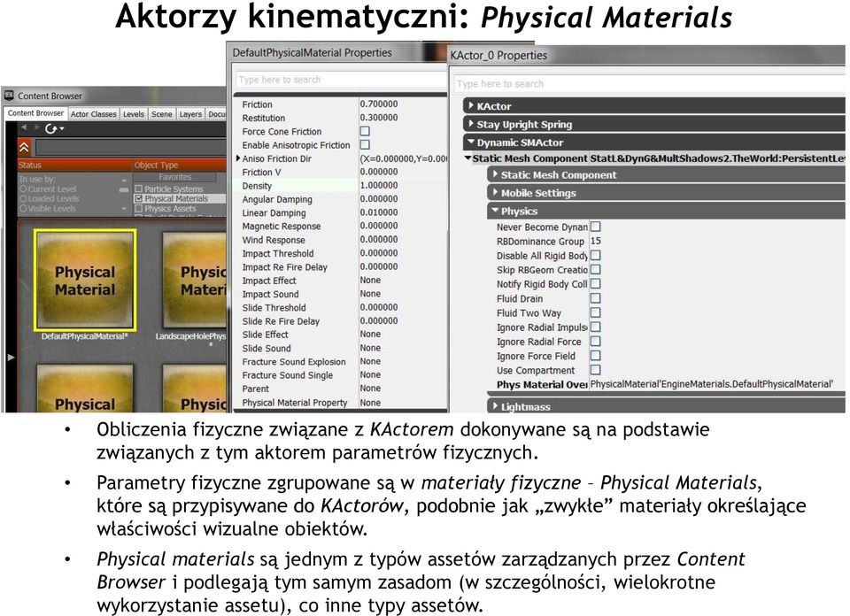Enable the Fluid Drain checkbox
The image size is (850, 616).
point(595,298)
